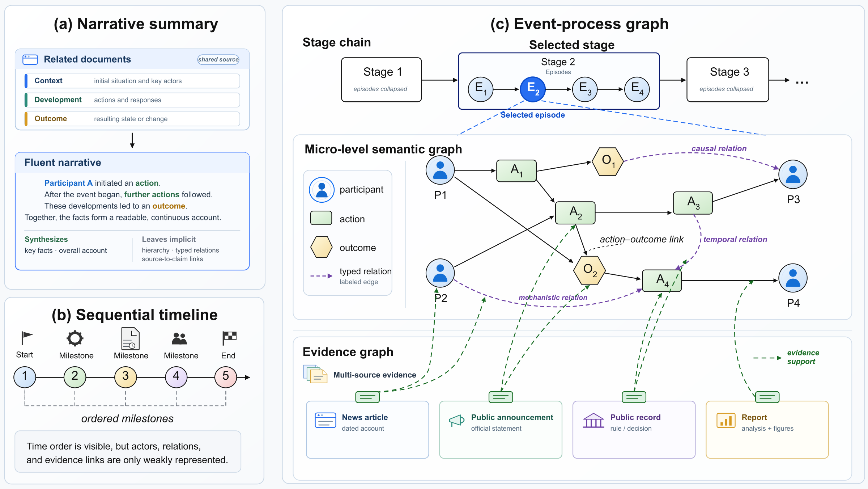The image size is (868, 489).
Task: Click the 'mechanistic relation' edge label
Action: pyautogui.click(x=553, y=298)
